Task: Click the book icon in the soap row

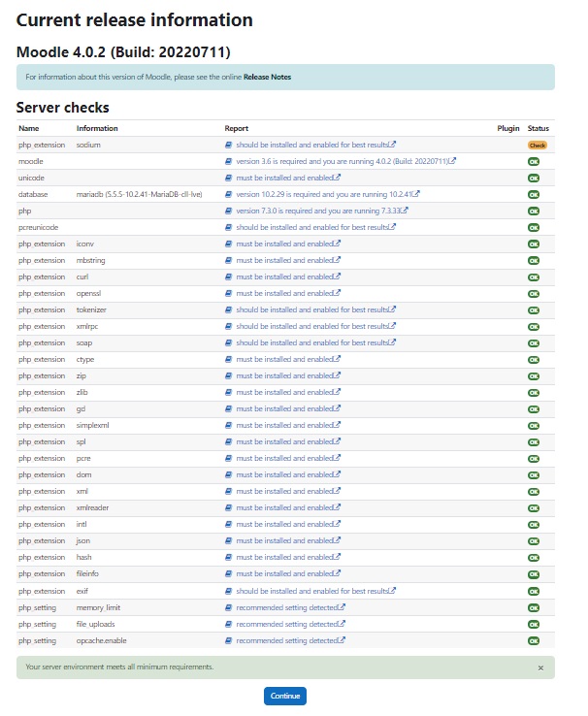Action: pyautogui.click(x=228, y=342)
